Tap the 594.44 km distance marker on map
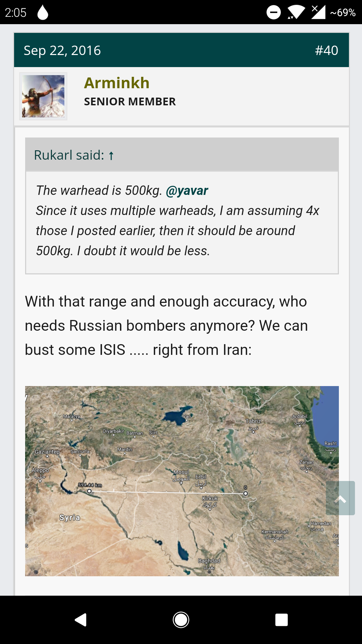This screenshot has width=362, height=644. [x=89, y=485]
